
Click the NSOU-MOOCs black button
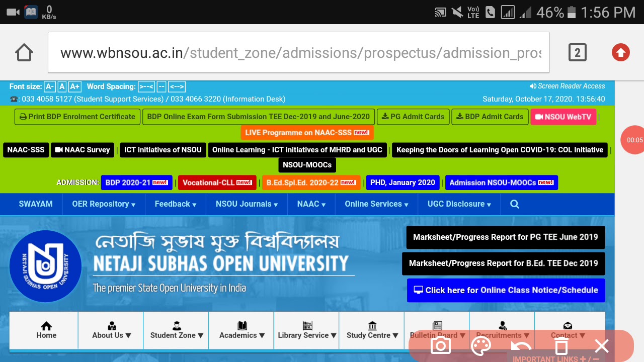(x=307, y=165)
